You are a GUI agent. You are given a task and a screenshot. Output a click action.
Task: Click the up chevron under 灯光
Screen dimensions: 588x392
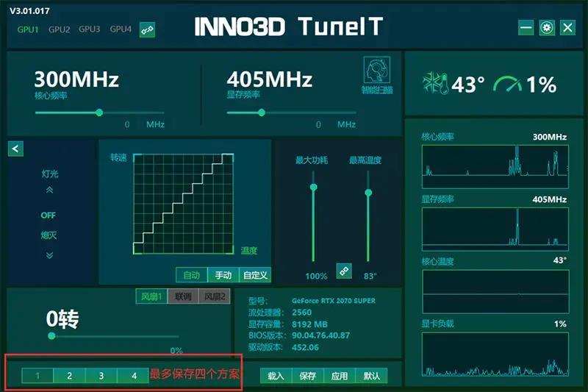pyautogui.click(x=49, y=190)
